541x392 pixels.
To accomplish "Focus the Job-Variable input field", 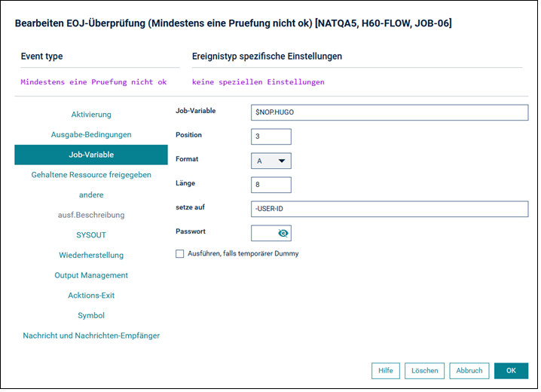I will pos(390,112).
